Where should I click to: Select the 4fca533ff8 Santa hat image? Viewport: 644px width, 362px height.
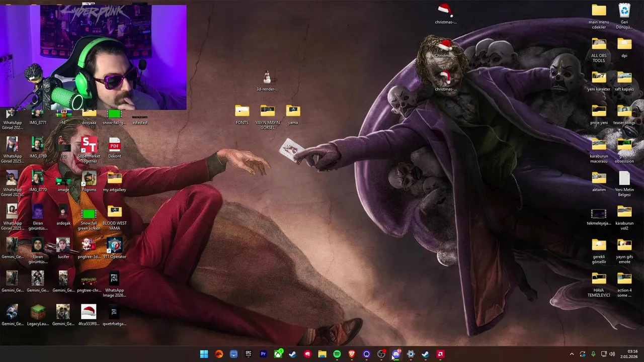89,316
